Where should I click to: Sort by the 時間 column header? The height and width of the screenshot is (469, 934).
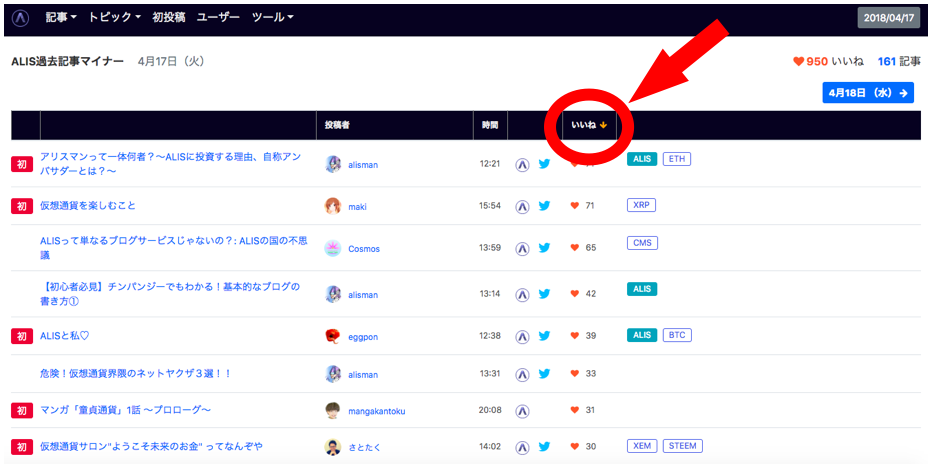click(x=490, y=125)
